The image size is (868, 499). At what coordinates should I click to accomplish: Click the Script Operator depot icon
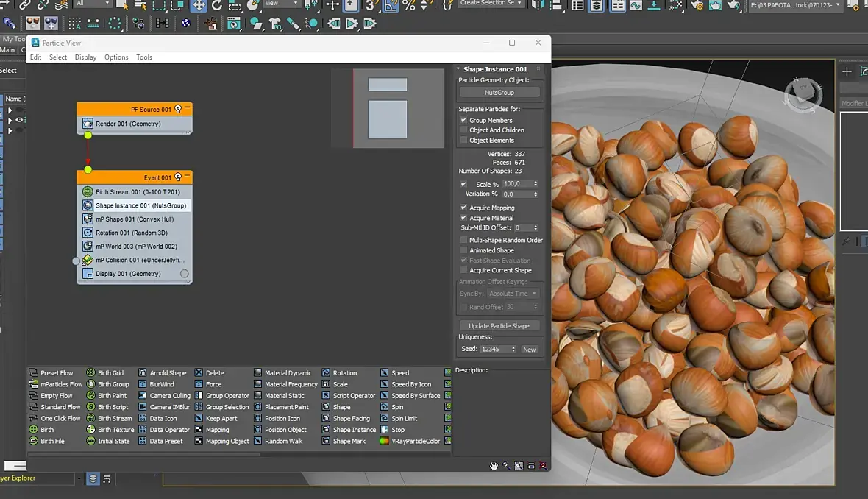326,396
